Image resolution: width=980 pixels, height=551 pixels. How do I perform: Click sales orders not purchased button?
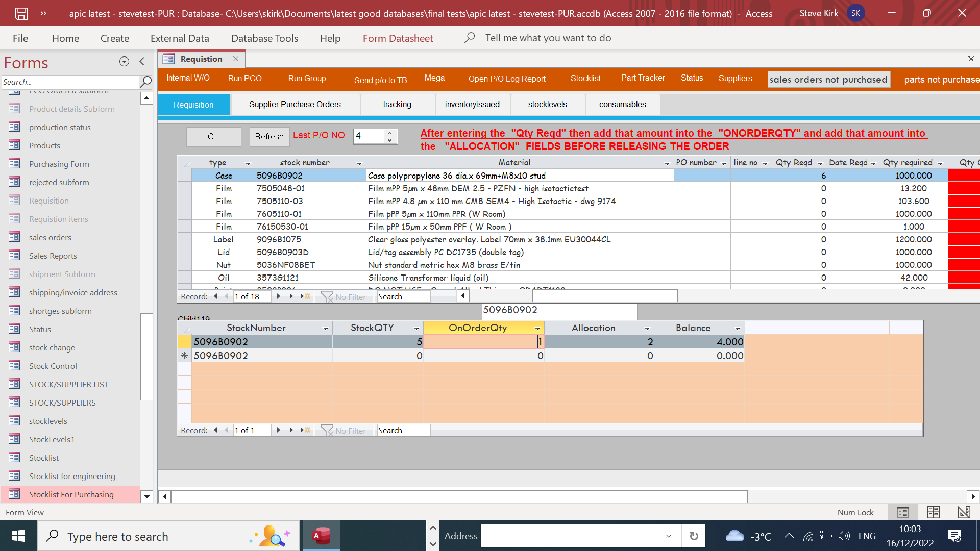(828, 79)
